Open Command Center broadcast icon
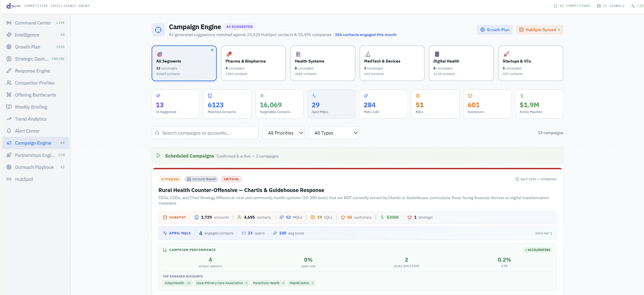The width and height of the screenshot is (644, 295). click(9, 23)
